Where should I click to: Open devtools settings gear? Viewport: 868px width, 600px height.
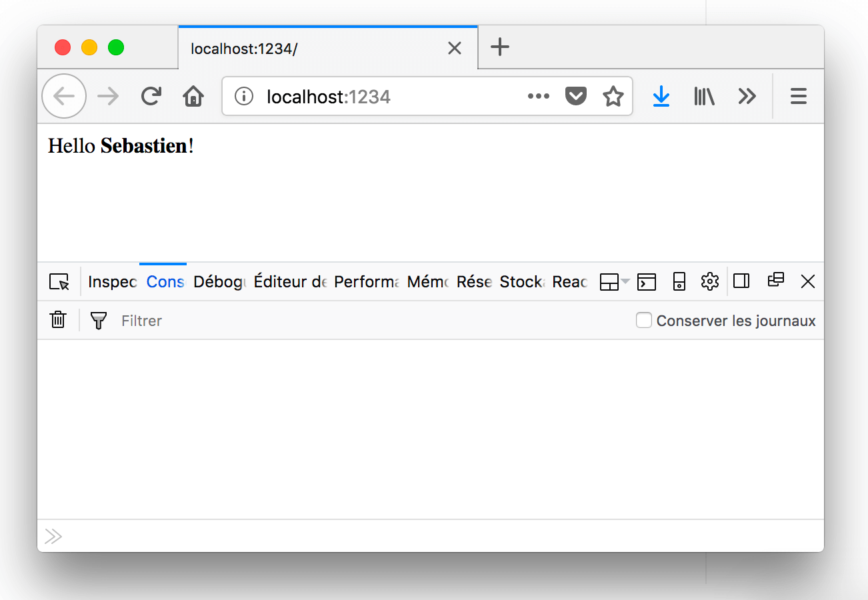(710, 282)
